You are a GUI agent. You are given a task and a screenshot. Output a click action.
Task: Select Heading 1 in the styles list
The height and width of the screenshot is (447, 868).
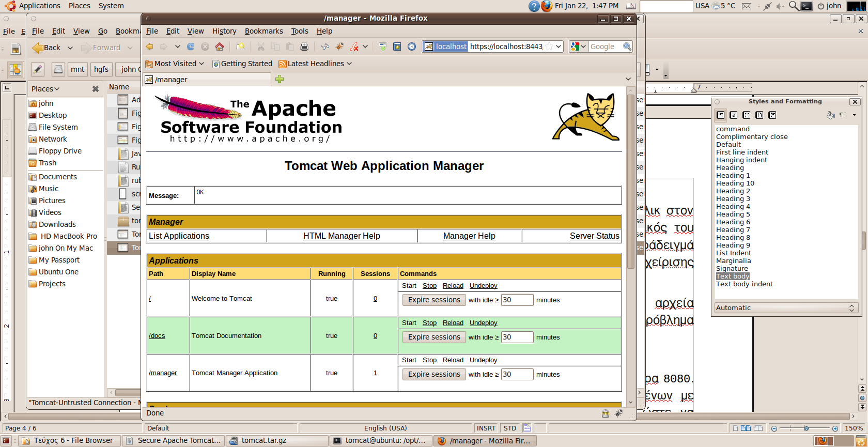coord(733,176)
